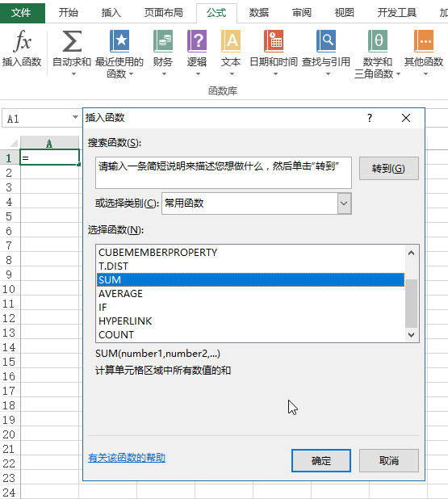Expand the 逻辑 dropdown arrow
Viewport: 448px width, 499px height.
pyautogui.click(x=198, y=73)
